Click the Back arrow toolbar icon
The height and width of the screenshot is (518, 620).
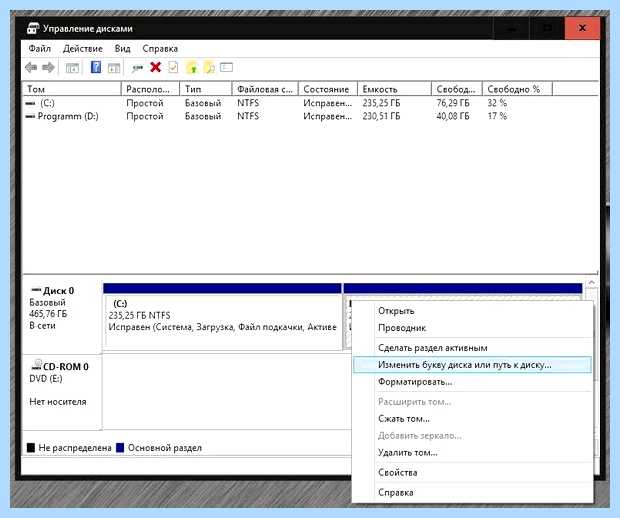pos(31,68)
